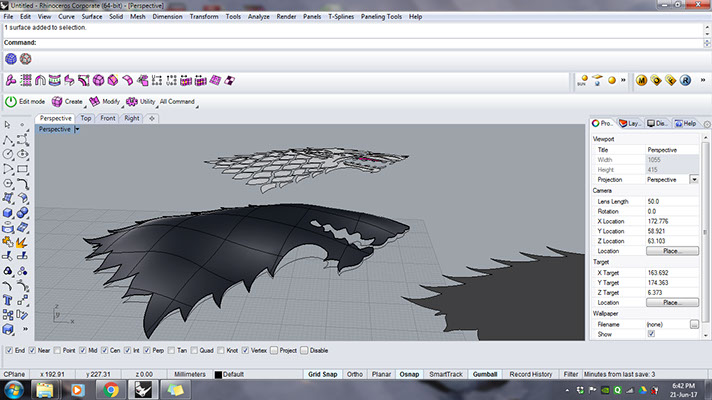Uncheck the Mid osnap checkbox

point(83,351)
